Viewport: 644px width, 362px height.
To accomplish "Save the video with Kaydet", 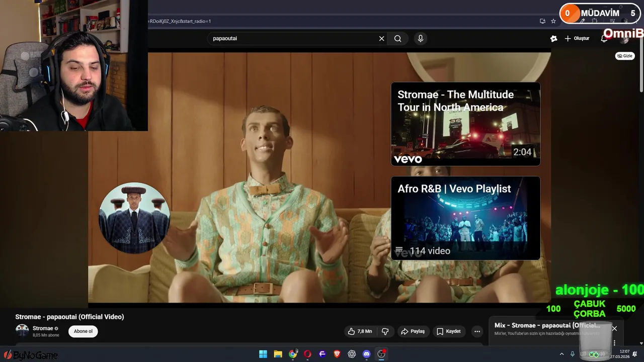I will point(448,331).
